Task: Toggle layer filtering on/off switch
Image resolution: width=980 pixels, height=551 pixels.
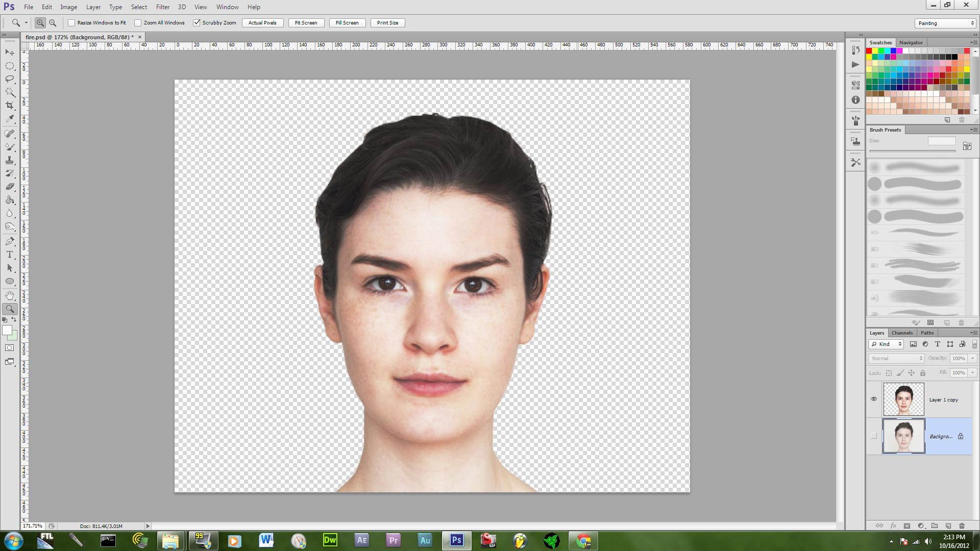Action: coord(974,344)
